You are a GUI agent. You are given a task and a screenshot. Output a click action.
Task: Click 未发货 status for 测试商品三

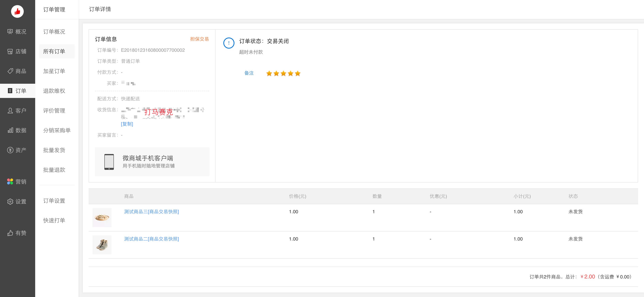pyautogui.click(x=575, y=211)
